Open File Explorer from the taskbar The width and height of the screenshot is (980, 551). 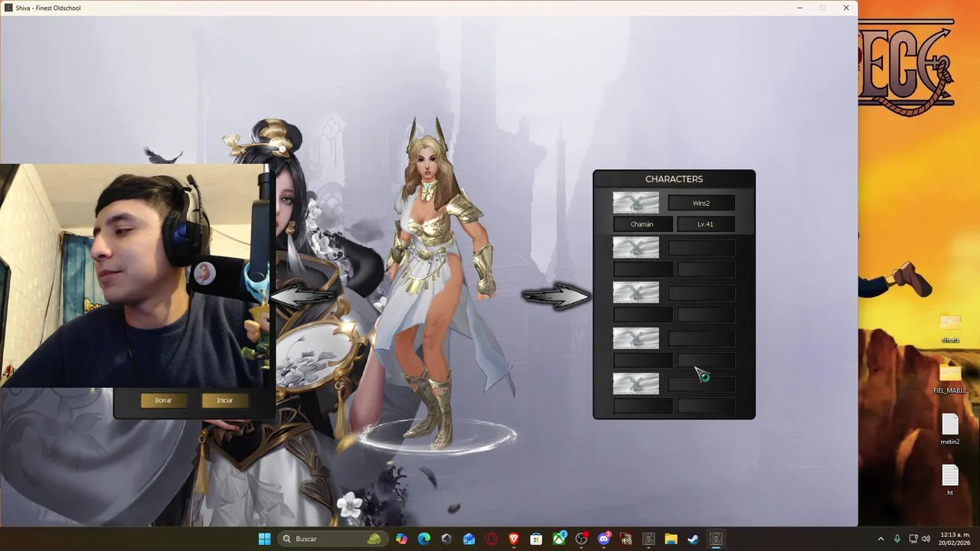point(671,539)
